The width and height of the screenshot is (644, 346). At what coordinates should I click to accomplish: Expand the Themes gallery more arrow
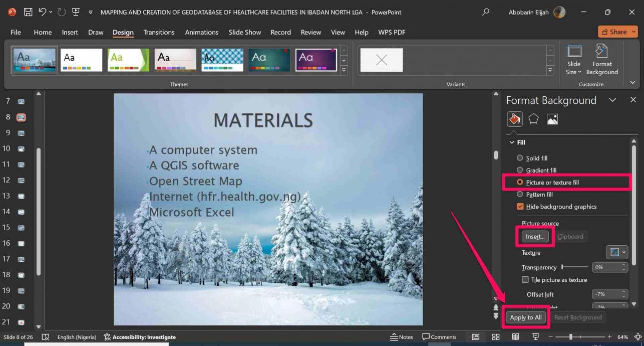[344, 71]
